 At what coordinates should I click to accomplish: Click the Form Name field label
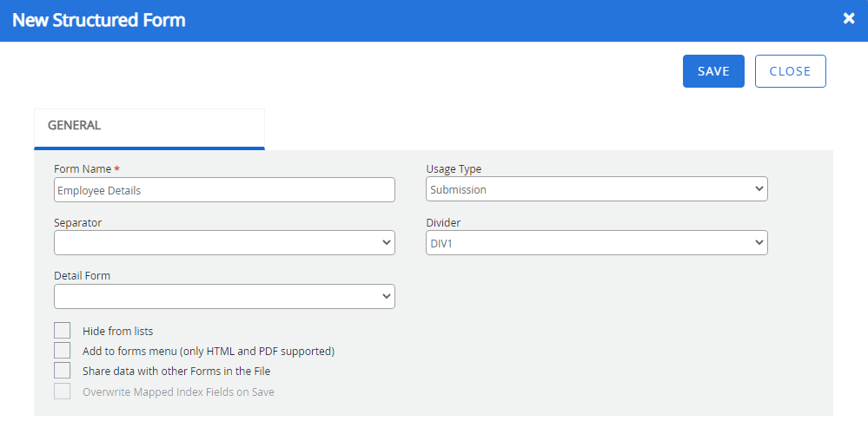tap(83, 169)
